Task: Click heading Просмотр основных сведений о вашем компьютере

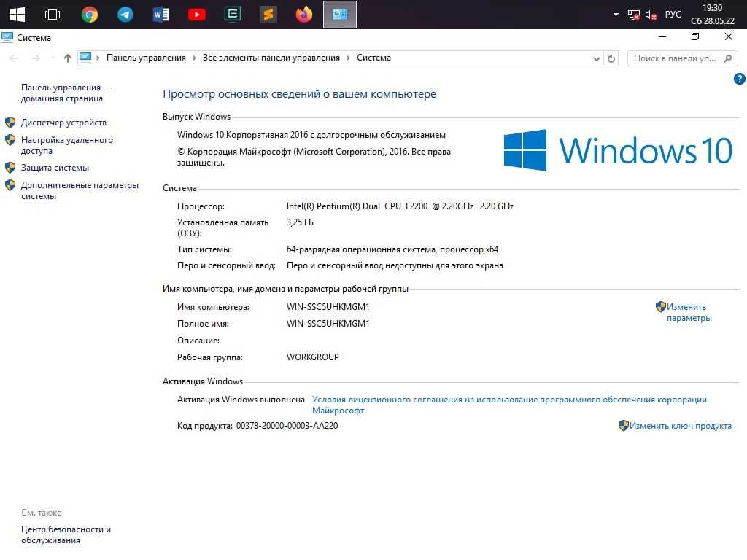Action: 299,94
